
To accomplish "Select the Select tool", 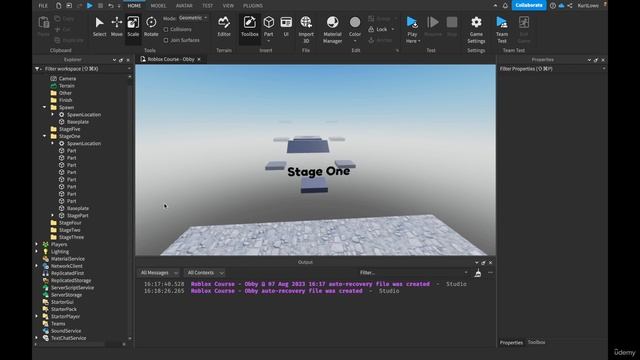I will [99, 27].
